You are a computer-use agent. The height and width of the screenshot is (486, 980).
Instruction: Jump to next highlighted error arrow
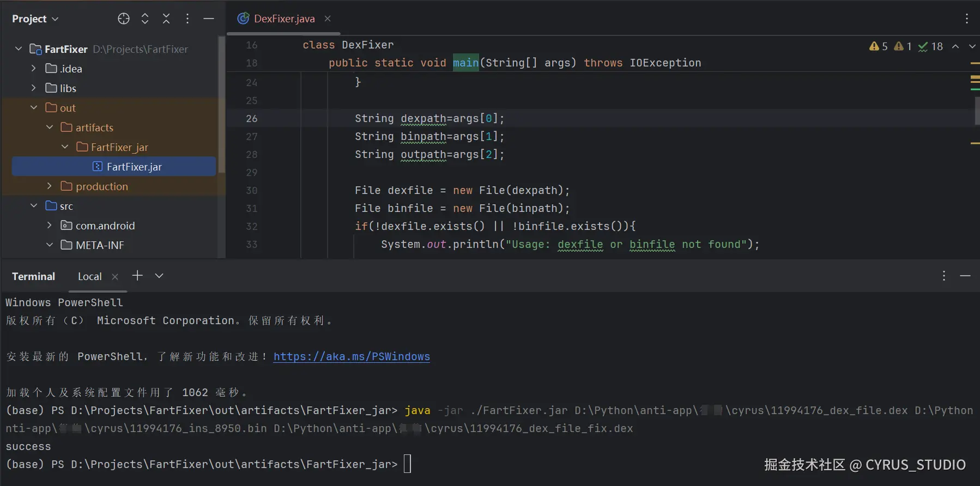point(972,47)
